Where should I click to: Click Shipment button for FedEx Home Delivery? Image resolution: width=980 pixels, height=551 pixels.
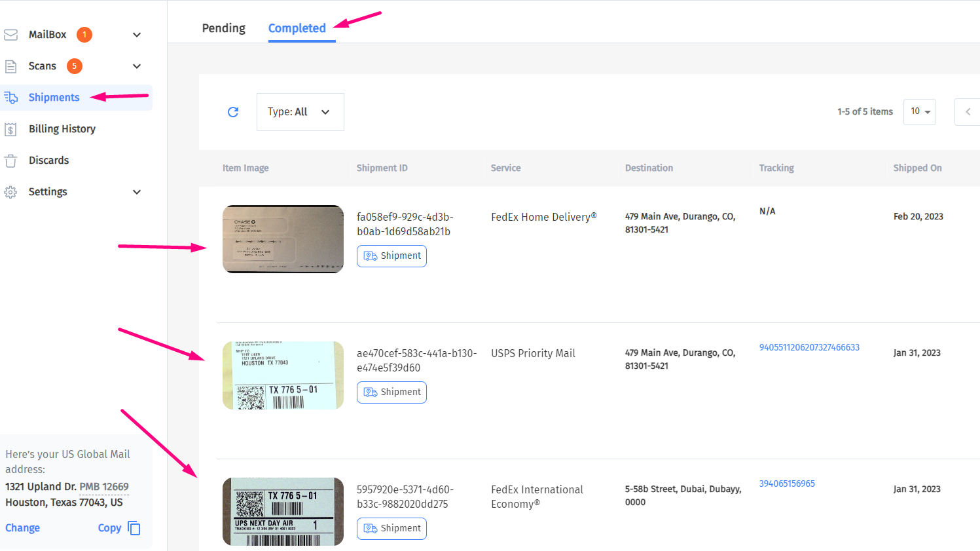click(391, 256)
